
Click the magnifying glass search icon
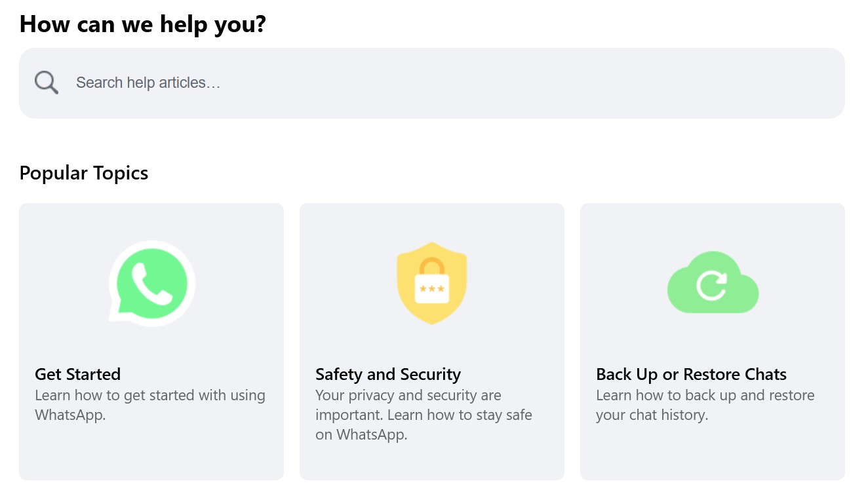tap(47, 83)
